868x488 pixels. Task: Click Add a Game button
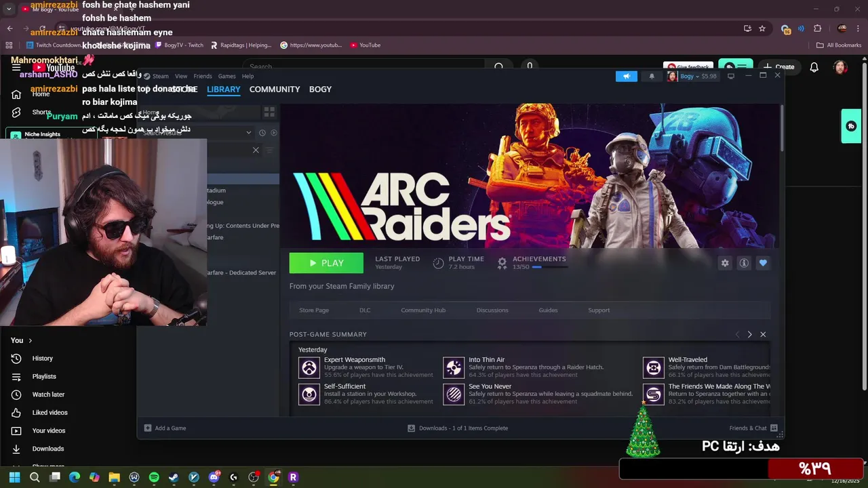point(165,428)
